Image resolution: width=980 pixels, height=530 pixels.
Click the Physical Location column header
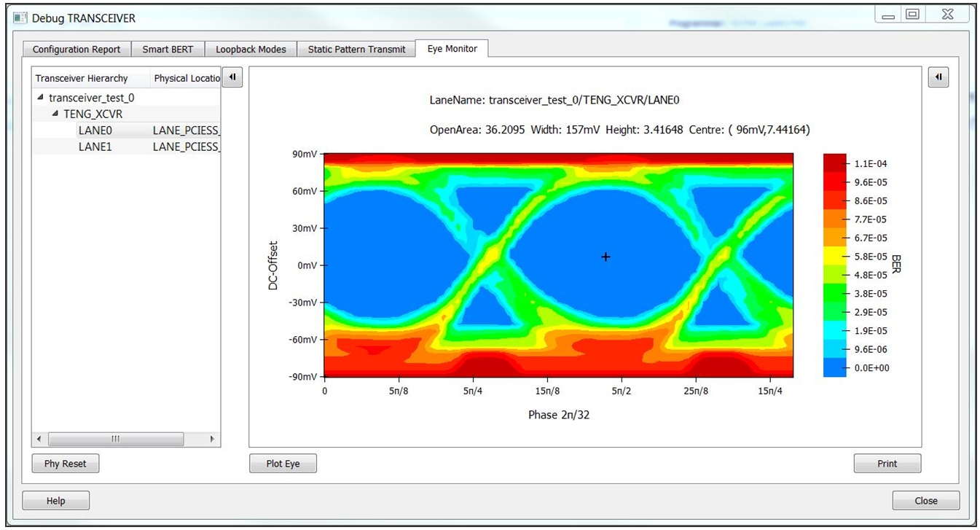tap(187, 78)
